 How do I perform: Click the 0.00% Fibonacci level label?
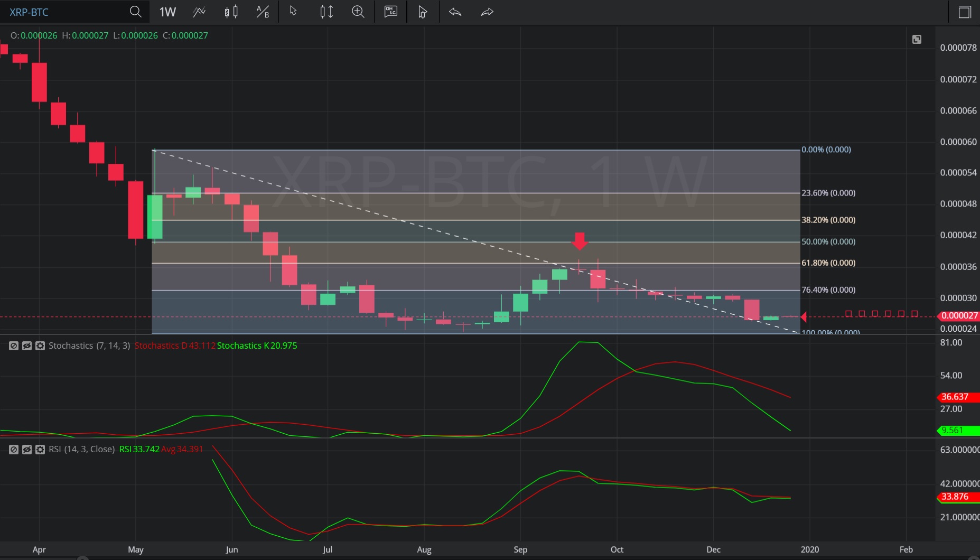[826, 150]
